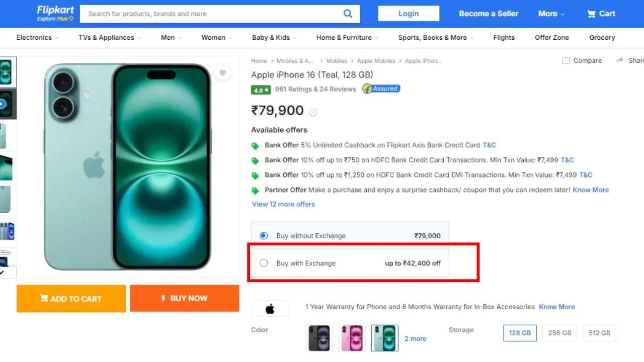This screenshot has height=362, width=644.
Task: Open View 12 more offers link
Action: click(x=283, y=204)
